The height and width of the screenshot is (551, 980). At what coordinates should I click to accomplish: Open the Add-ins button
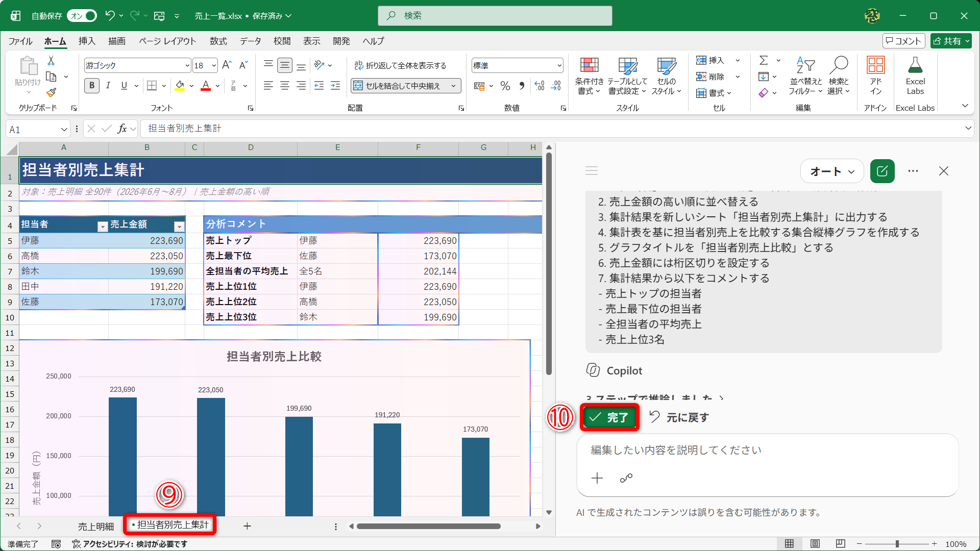[876, 76]
